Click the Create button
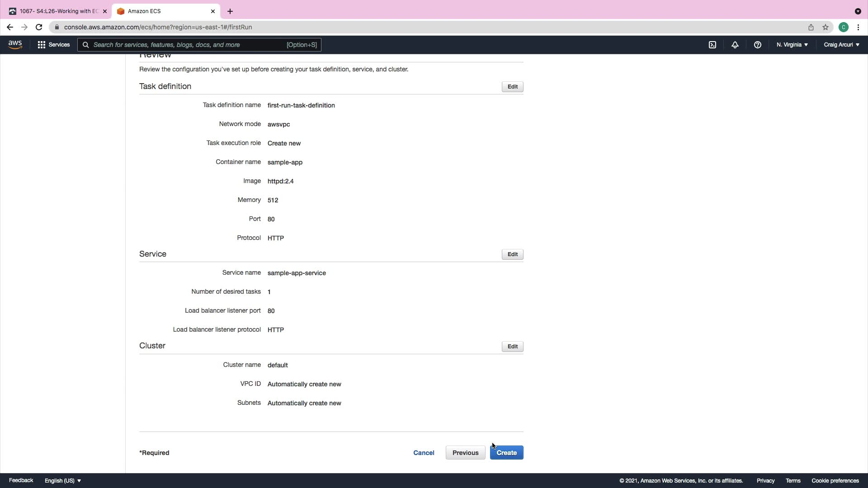The height and width of the screenshot is (488, 868). point(506,453)
